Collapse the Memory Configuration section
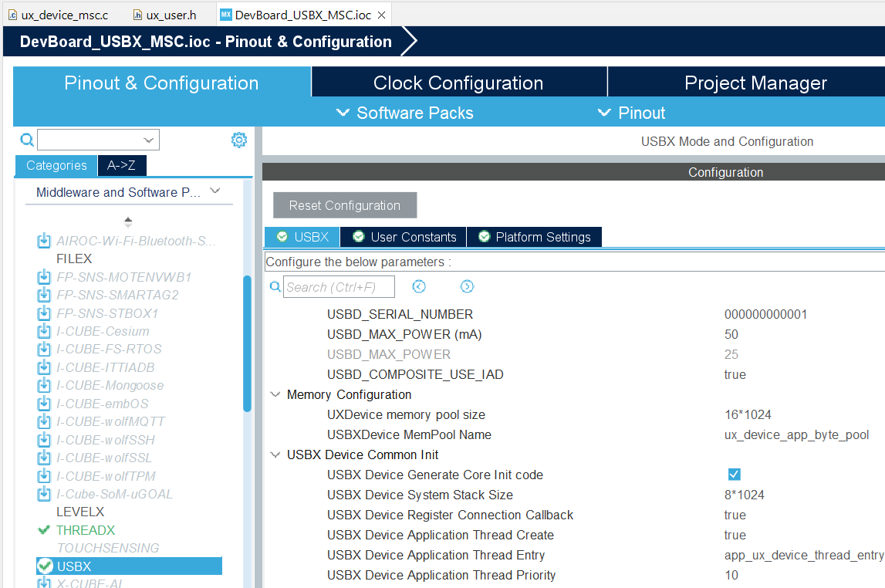Viewport: 885px width, 588px height. coord(275,394)
